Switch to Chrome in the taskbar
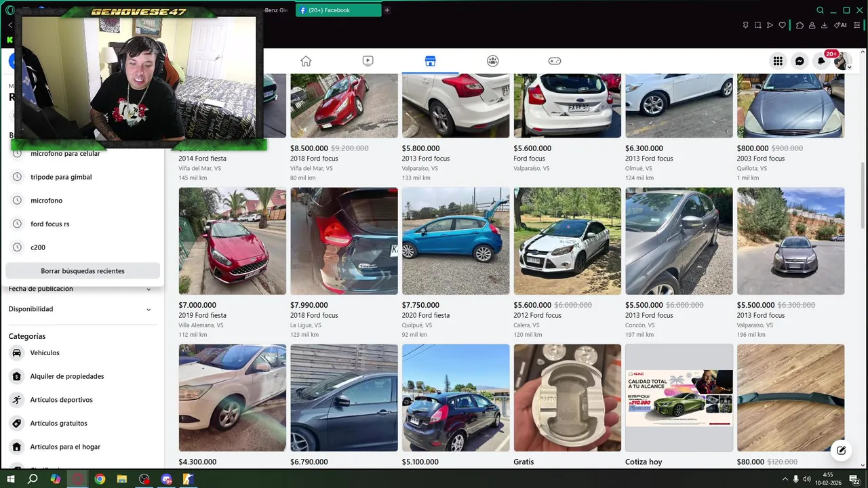 click(x=100, y=479)
